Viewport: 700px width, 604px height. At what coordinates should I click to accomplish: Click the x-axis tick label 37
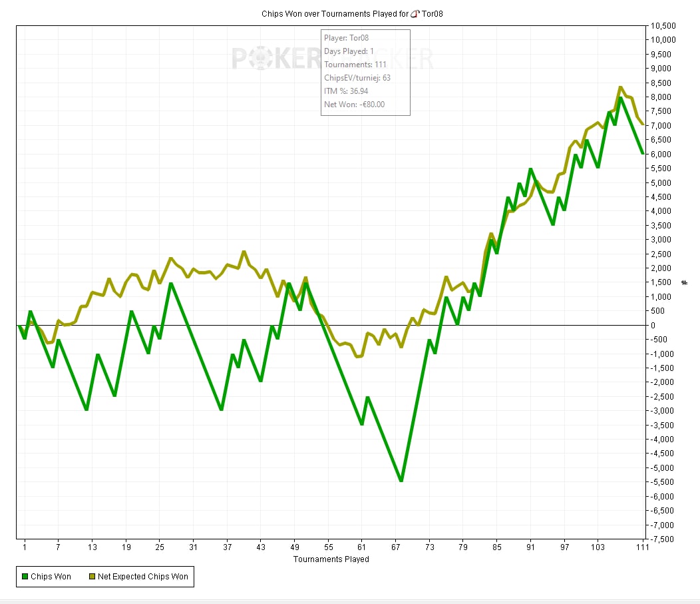(227, 547)
